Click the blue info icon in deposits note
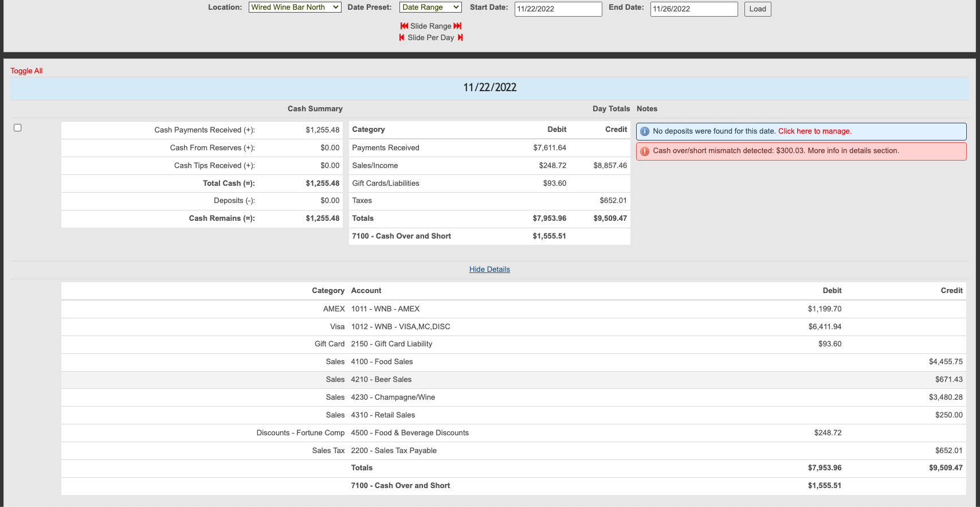The width and height of the screenshot is (980, 507). (x=645, y=131)
